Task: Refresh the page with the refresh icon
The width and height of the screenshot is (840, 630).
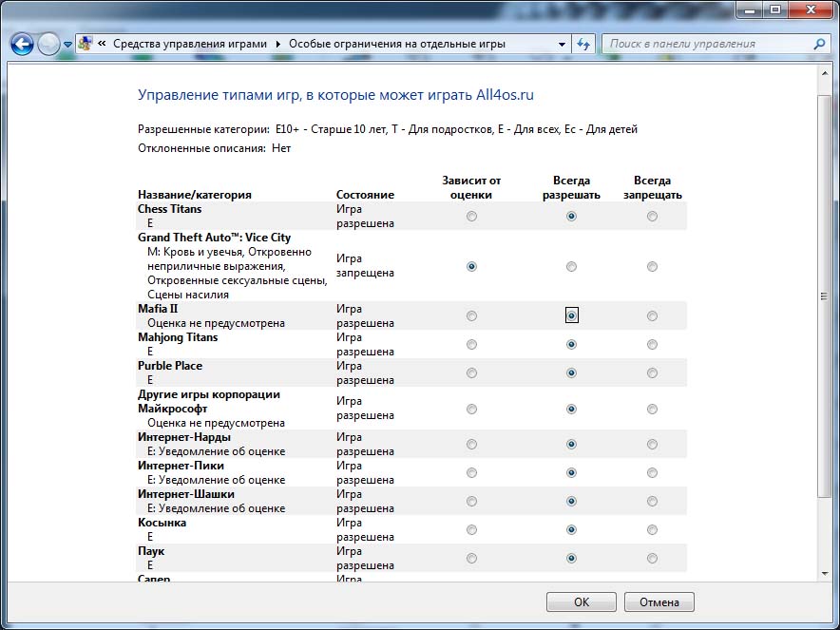Action: click(583, 45)
